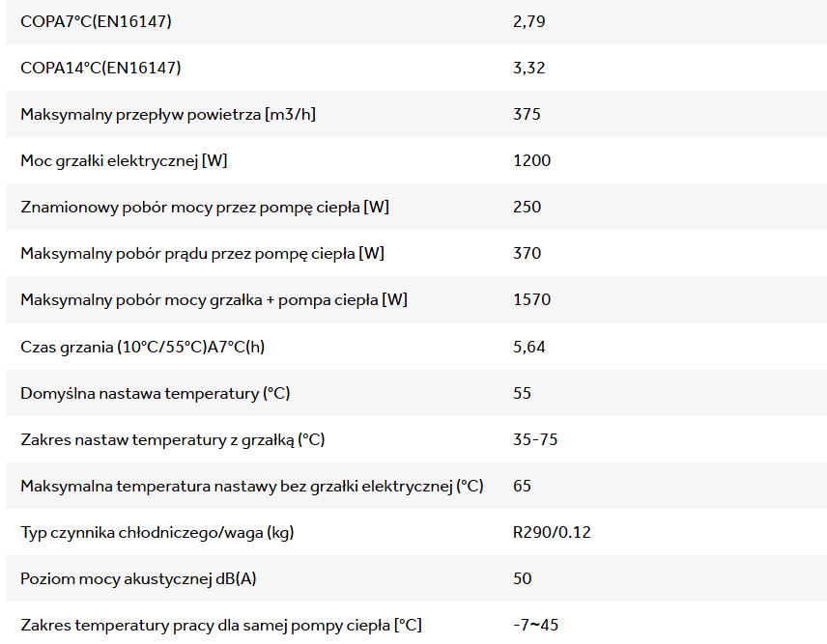The height and width of the screenshot is (644, 827).
Task: Select the value 250
Action: click(527, 207)
